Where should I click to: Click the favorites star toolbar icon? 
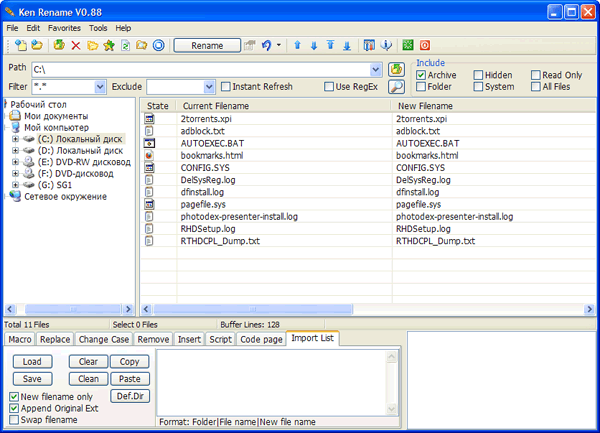[109, 46]
